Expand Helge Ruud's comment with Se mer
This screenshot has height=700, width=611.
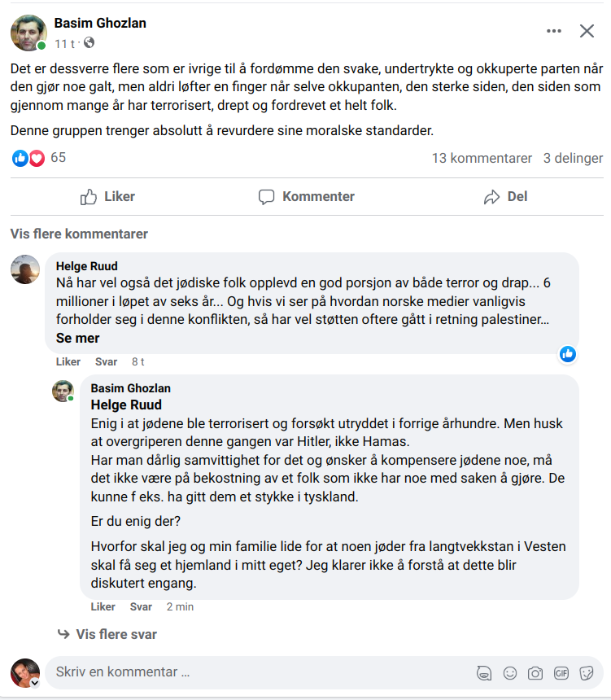coord(77,338)
